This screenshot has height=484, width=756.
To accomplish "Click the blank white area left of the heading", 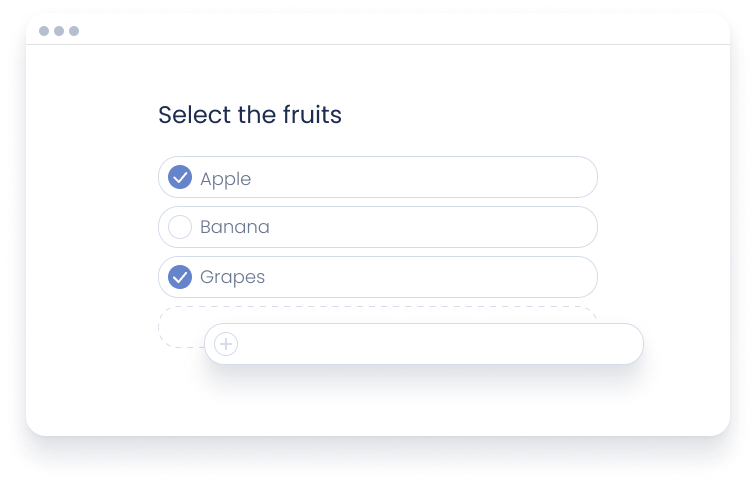I will pyautogui.click(x=90, y=115).
